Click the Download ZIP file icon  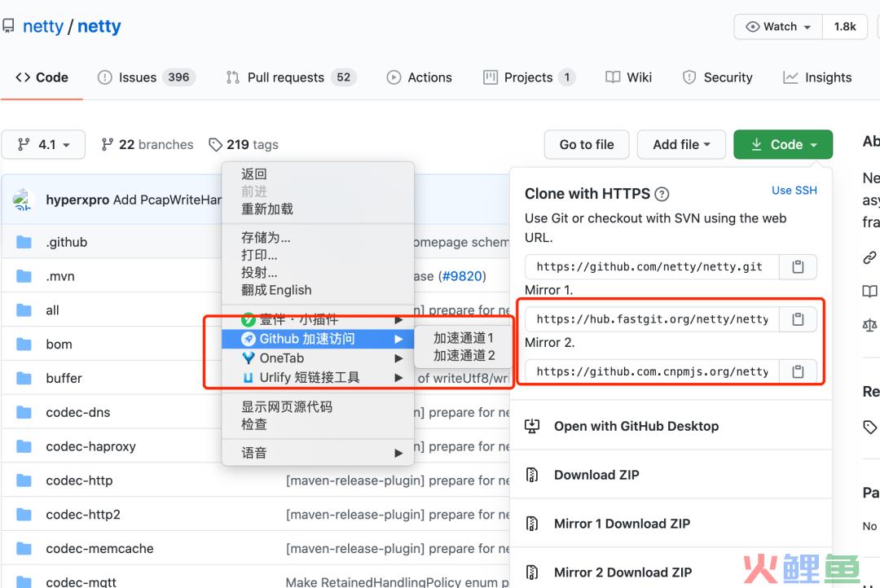click(x=532, y=475)
